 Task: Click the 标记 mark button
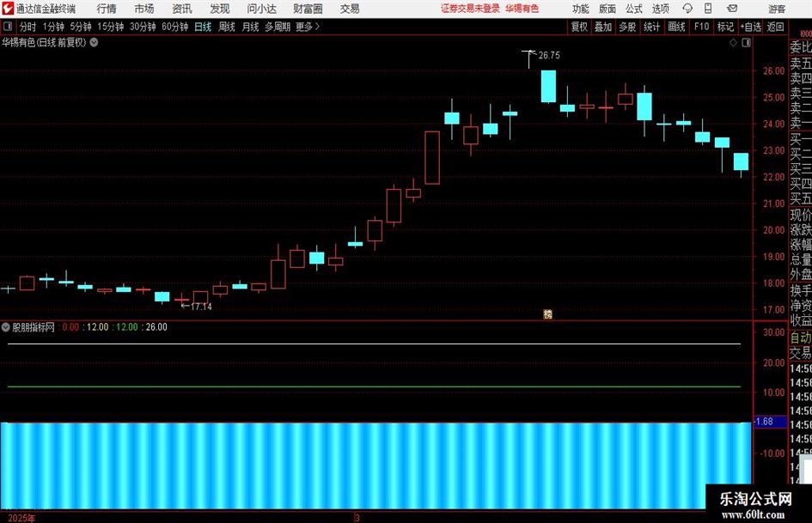coord(725,27)
